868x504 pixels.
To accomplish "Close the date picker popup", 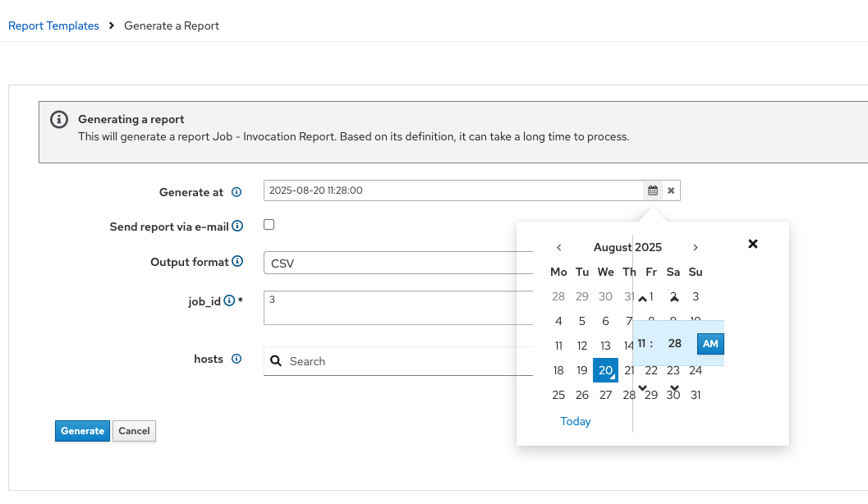I will [x=753, y=244].
